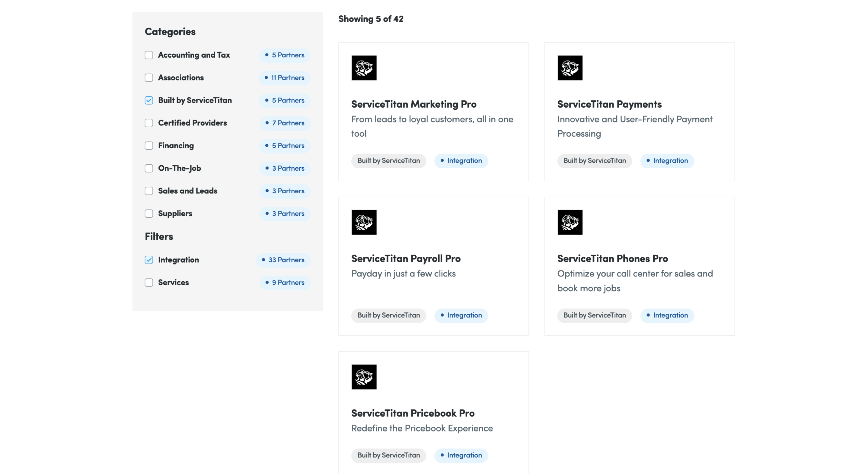Click 'Optimize your call center' description

coord(635,281)
